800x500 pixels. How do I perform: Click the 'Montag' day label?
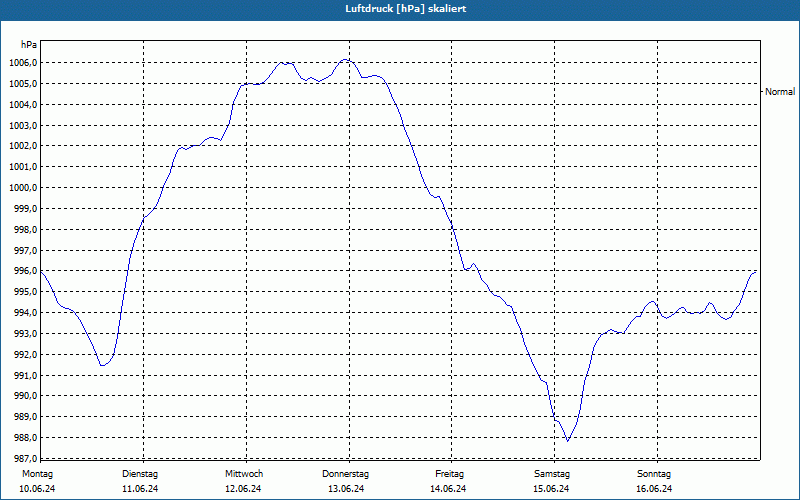click(x=37, y=474)
